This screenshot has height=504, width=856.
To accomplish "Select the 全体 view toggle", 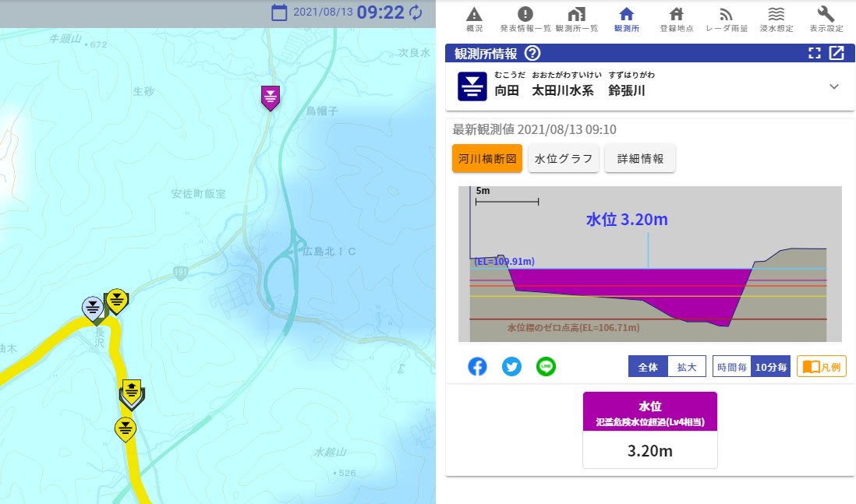I will [648, 367].
